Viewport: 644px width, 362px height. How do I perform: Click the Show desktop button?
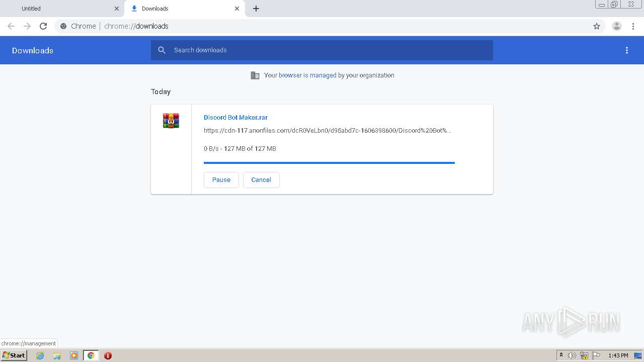(638, 355)
